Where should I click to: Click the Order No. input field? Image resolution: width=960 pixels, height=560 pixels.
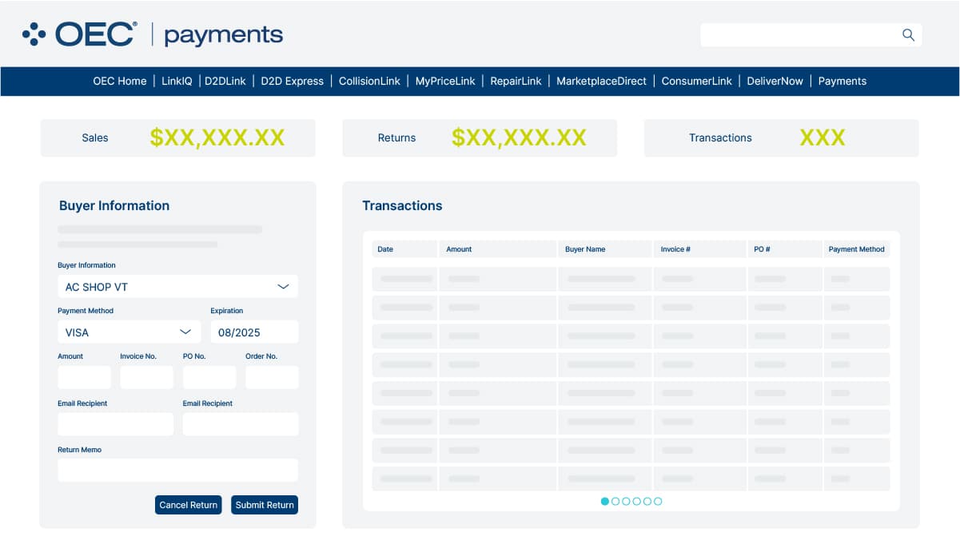coord(272,378)
